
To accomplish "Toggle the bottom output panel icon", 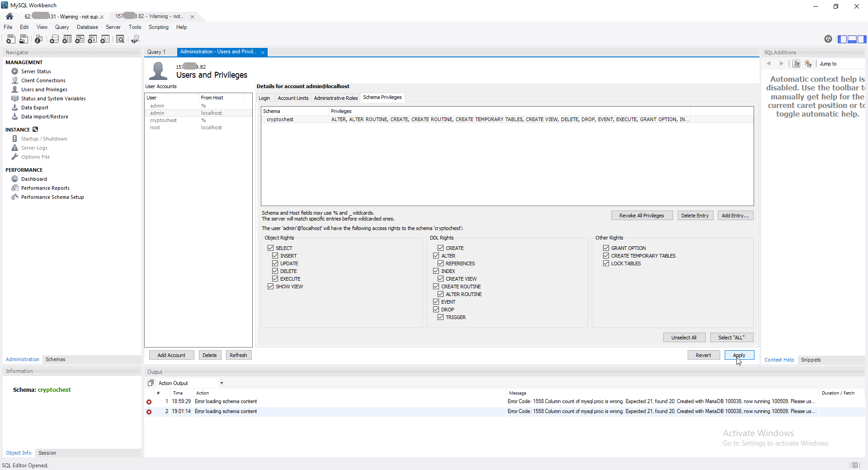I will pyautogui.click(x=852, y=39).
